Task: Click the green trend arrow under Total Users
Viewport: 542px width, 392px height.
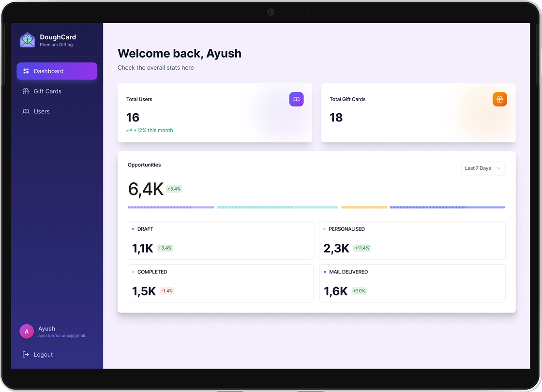Action: pos(129,130)
